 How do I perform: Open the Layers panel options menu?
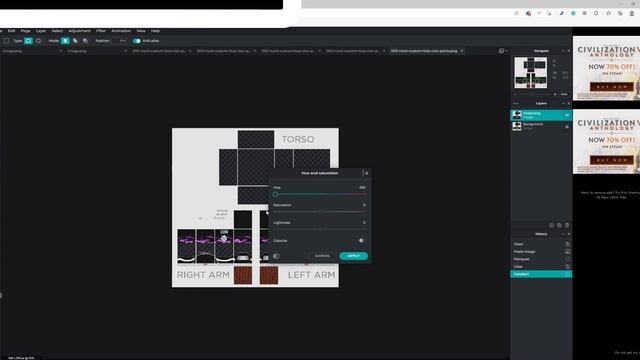pyautogui.click(x=516, y=104)
